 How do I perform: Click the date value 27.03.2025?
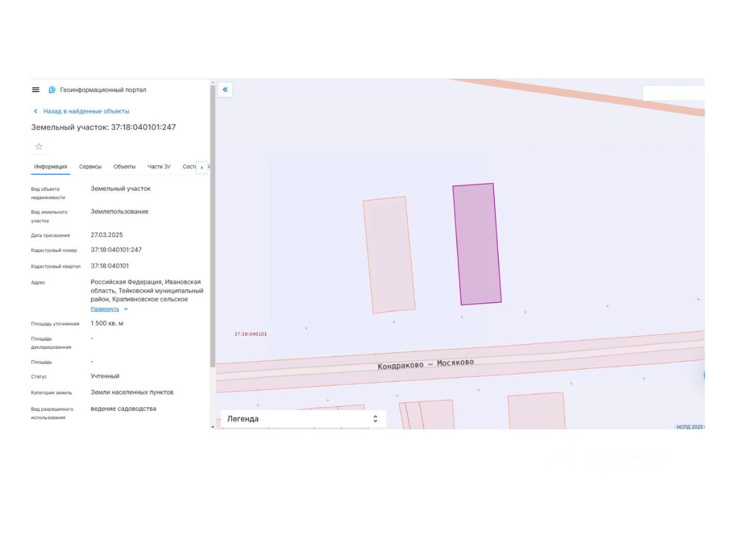tap(107, 235)
